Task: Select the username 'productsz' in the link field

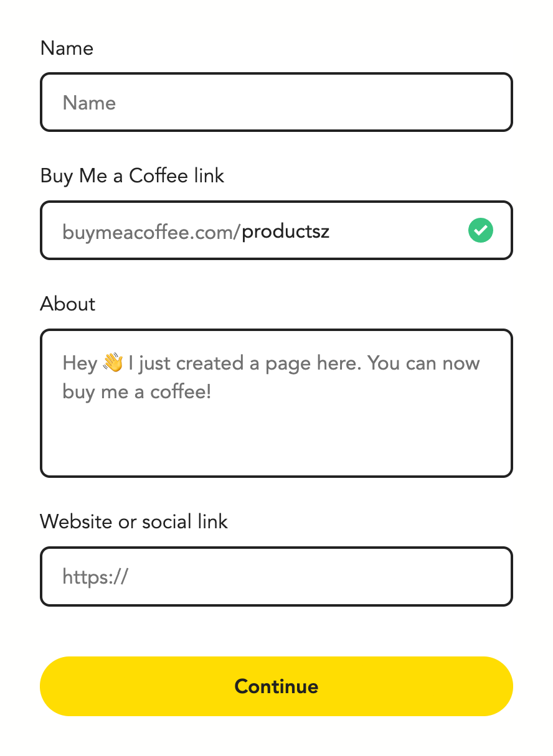Action: (x=285, y=231)
